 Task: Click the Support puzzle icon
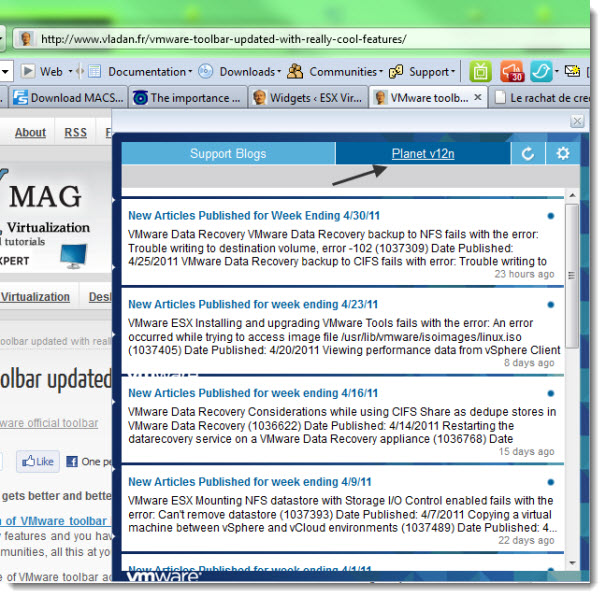396,71
